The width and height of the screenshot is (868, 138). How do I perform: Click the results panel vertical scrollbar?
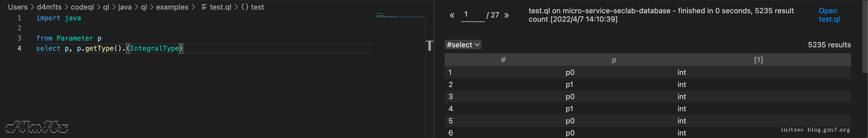[x=865, y=37]
